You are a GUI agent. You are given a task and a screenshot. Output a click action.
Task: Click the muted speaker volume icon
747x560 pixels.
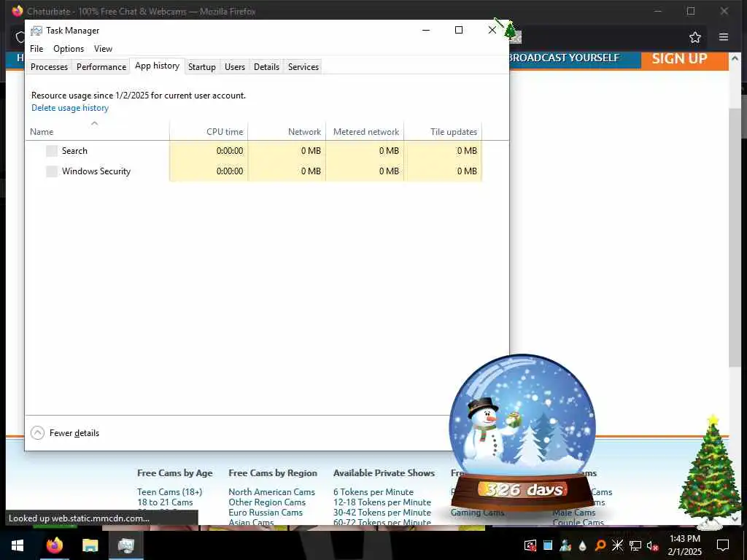pyautogui.click(x=653, y=545)
